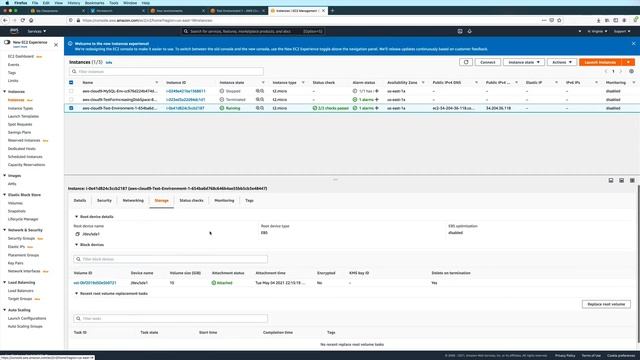Go to next page of instances
The width and height of the screenshot is (640, 360).
[x=621, y=71]
